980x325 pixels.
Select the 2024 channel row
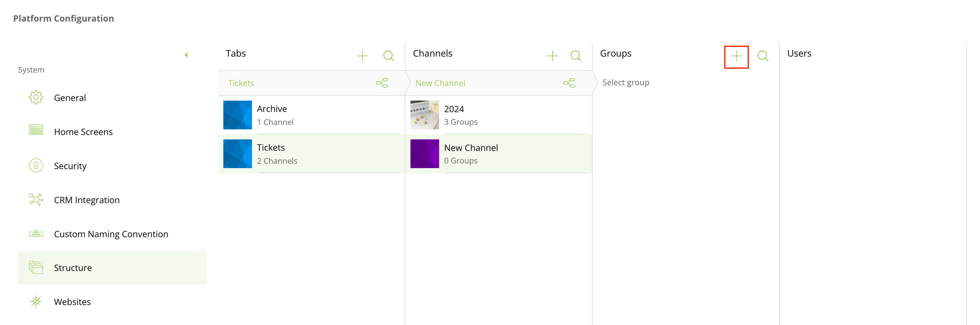click(x=498, y=115)
